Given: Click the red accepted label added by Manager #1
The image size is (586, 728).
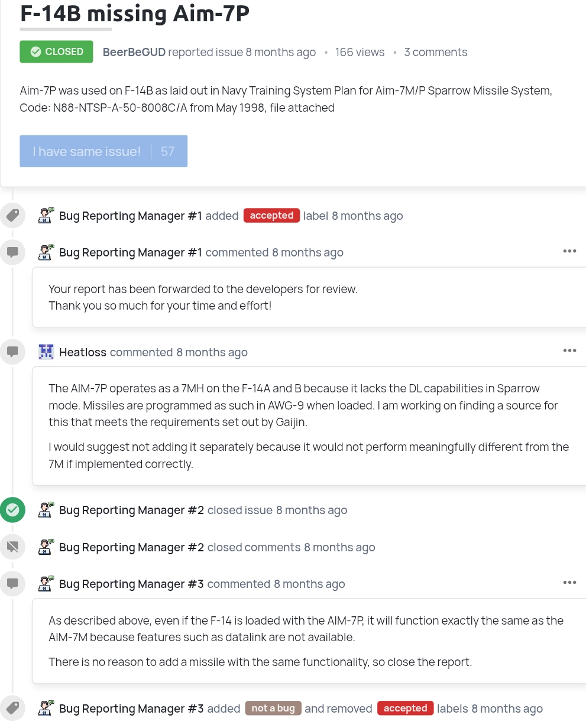Looking at the screenshot, I should pyautogui.click(x=271, y=216).
